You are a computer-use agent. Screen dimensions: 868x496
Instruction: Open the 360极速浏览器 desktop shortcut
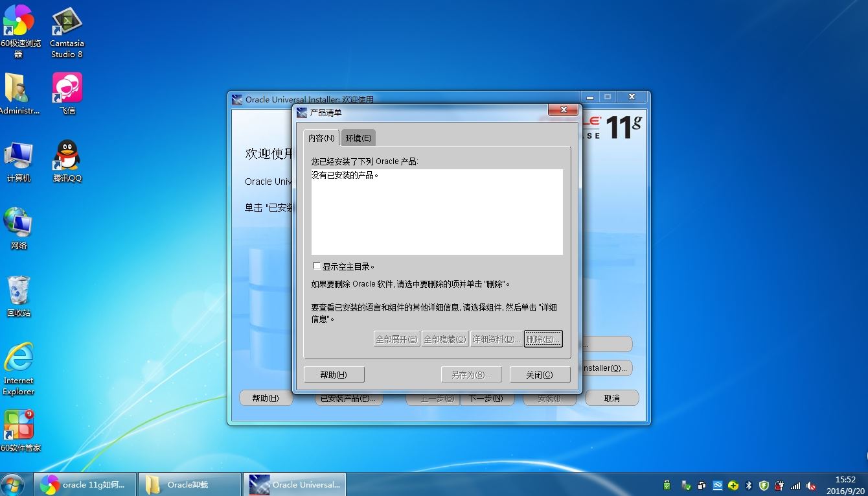(x=19, y=30)
